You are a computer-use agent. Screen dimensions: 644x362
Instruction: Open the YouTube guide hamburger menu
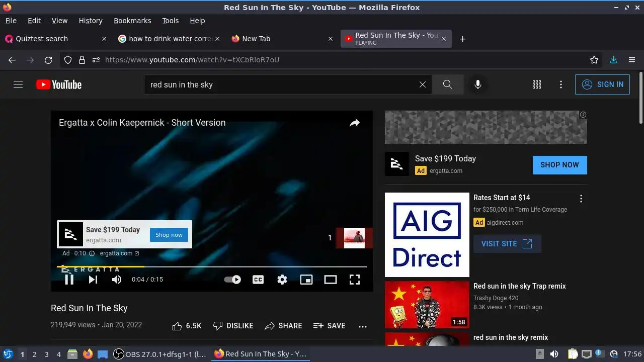pyautogui.click(x=18, y=84)
